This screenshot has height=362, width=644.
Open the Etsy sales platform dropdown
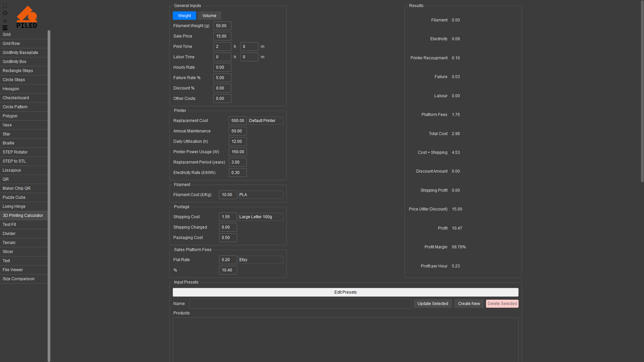point(261,260)
